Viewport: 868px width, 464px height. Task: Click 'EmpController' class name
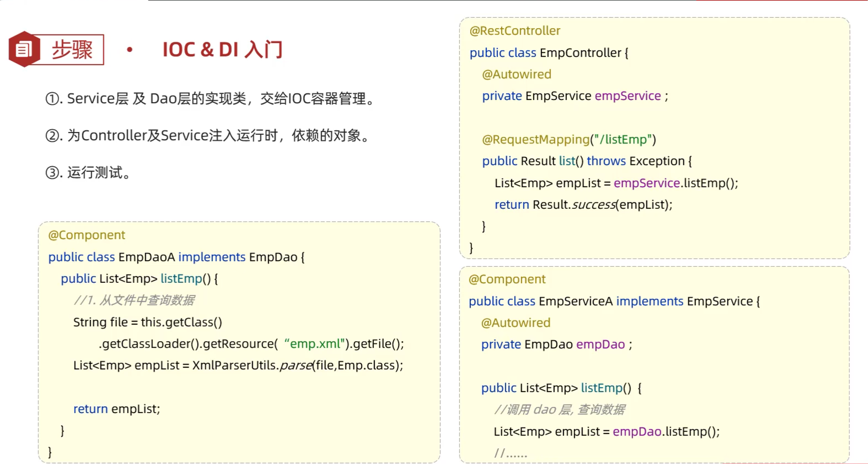(x=580, y=53)
